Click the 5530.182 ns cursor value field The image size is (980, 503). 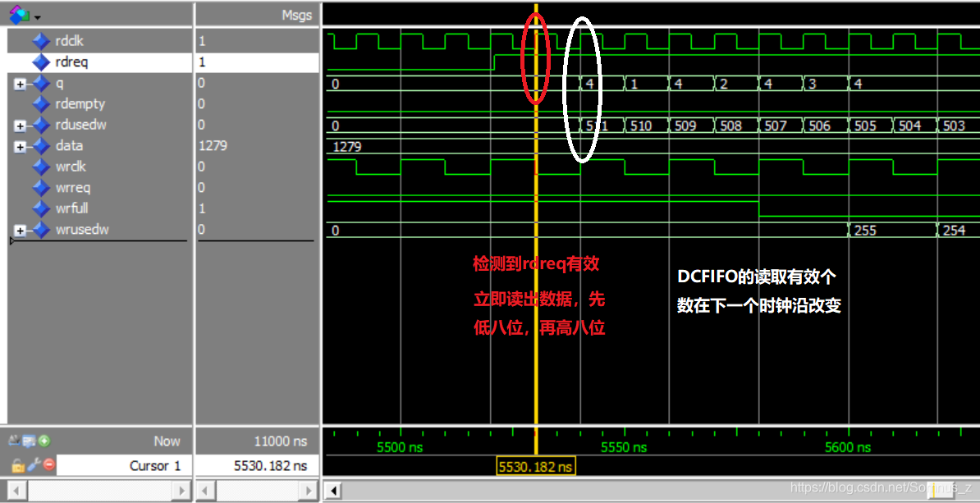(258, 465)
